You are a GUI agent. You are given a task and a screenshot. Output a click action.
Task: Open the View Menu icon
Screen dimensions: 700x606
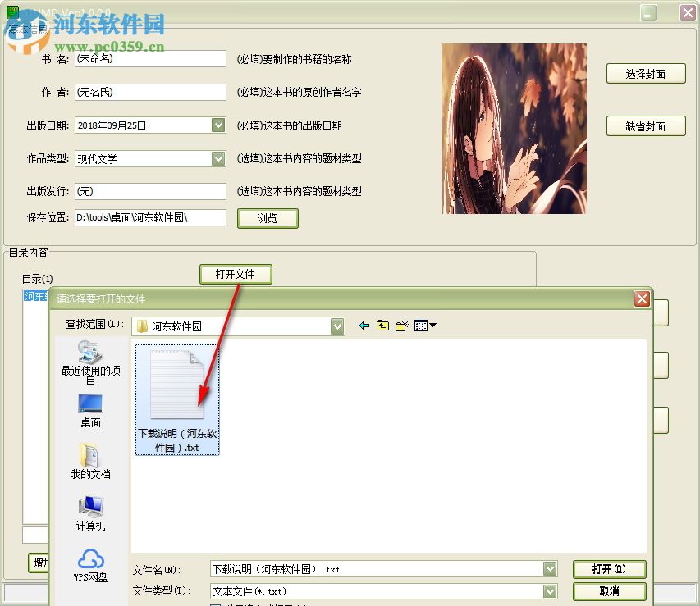(421, 326)
